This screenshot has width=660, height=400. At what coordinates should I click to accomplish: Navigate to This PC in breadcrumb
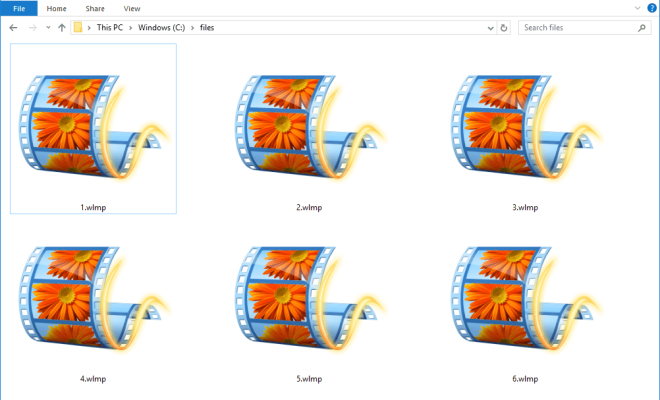[110, 27]
